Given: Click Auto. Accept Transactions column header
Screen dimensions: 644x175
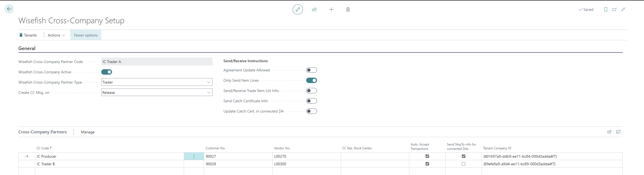Looking at the screenshot, I should pyautogui.click(x=420, y=147).
